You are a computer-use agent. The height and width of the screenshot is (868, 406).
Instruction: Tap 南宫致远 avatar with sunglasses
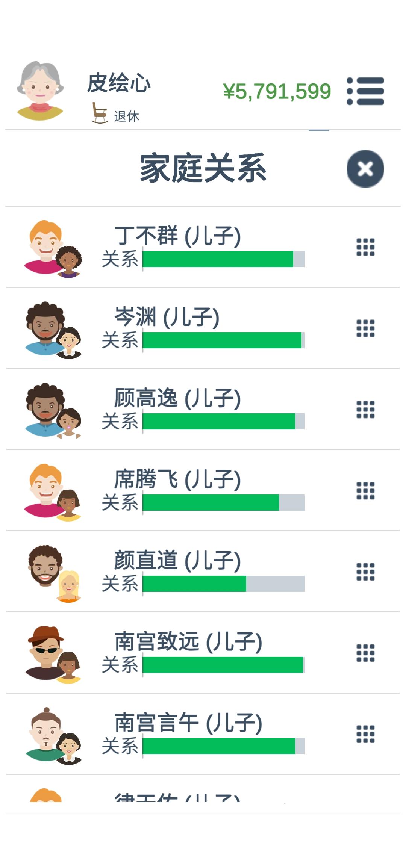(x=45, y=653)
